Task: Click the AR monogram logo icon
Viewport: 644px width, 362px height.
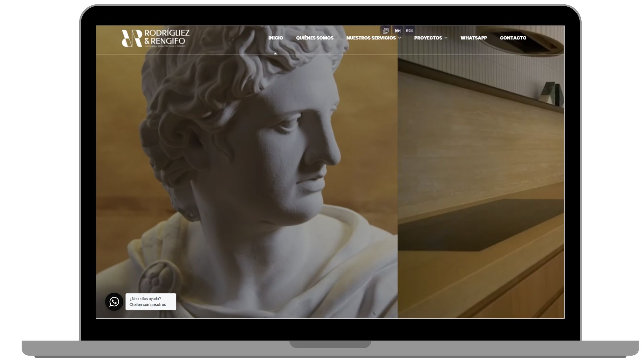Action: tap(131, 38)
